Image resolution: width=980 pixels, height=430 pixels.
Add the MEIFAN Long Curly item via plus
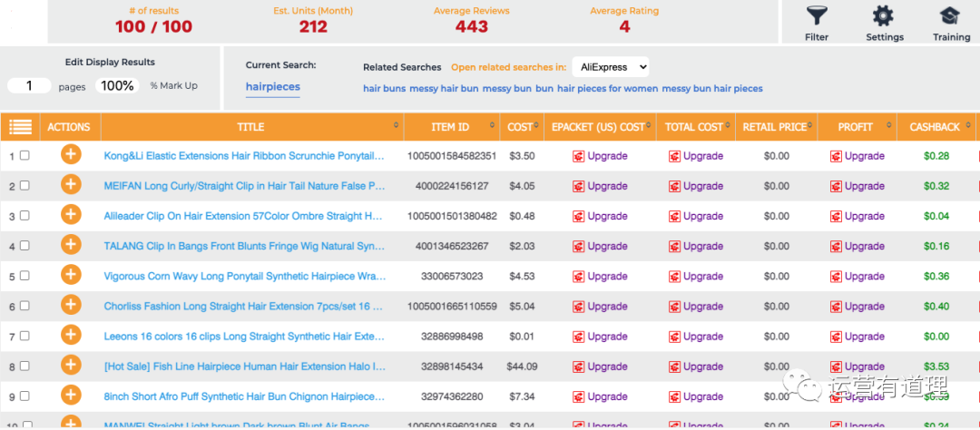point(71,185)
